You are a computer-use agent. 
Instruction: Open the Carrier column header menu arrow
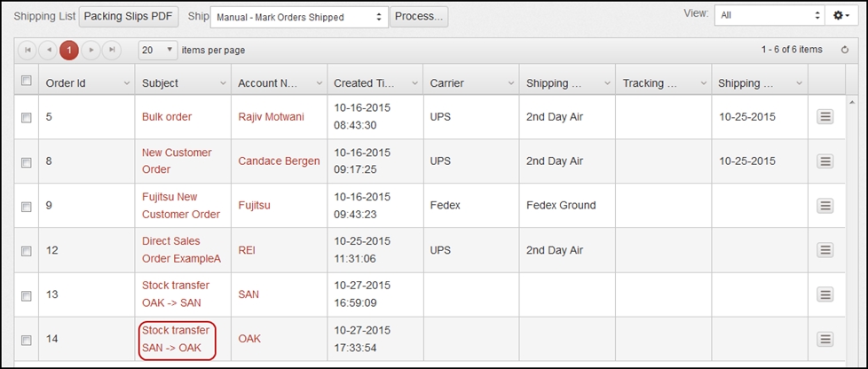pyautogui.click(x=511, y=83)
